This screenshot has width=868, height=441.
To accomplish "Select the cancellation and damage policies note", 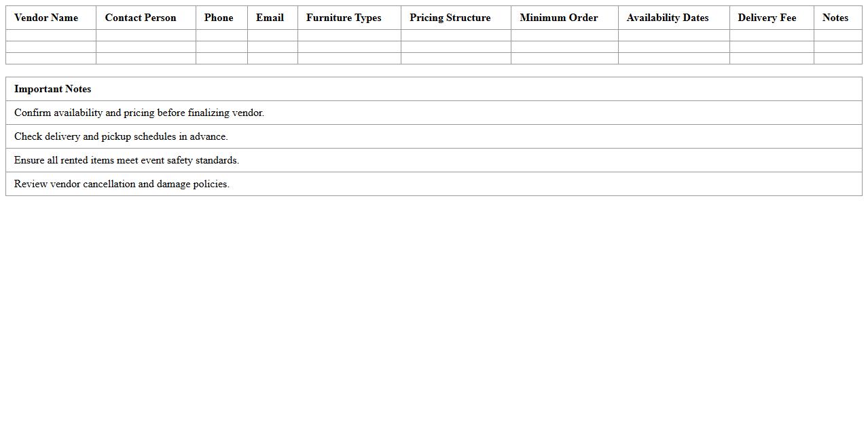I will pos(122,184).
